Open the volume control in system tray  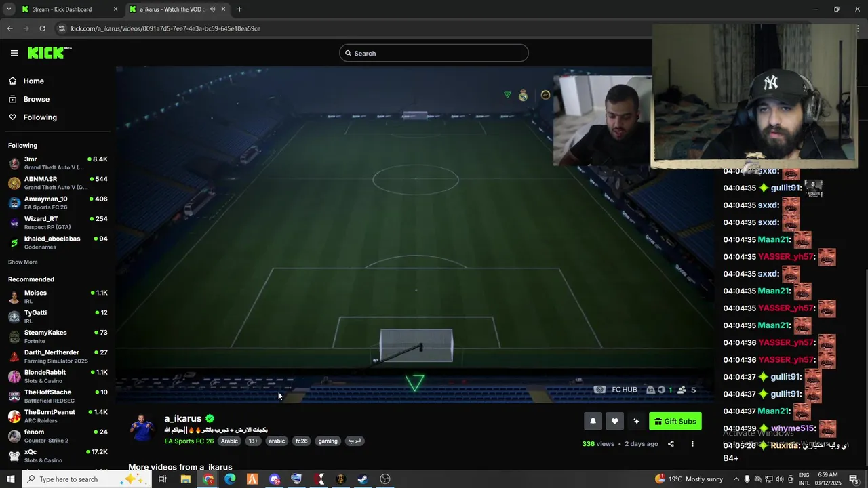(x=780, y=479)
